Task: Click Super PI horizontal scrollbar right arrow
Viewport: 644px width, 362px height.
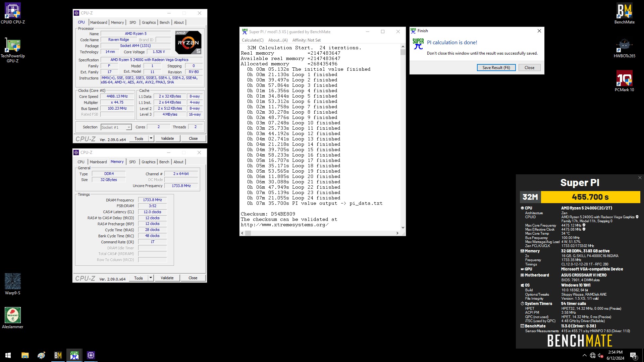Action: tap(397, 233)
